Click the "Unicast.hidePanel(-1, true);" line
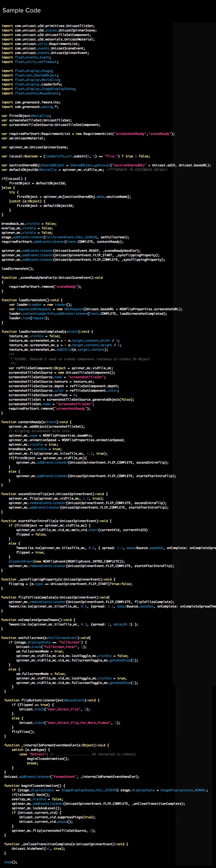 coord(38,849)
